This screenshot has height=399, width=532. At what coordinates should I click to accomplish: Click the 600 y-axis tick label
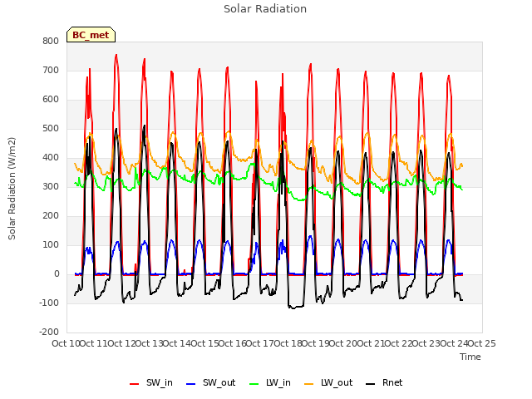pos(51,100)
